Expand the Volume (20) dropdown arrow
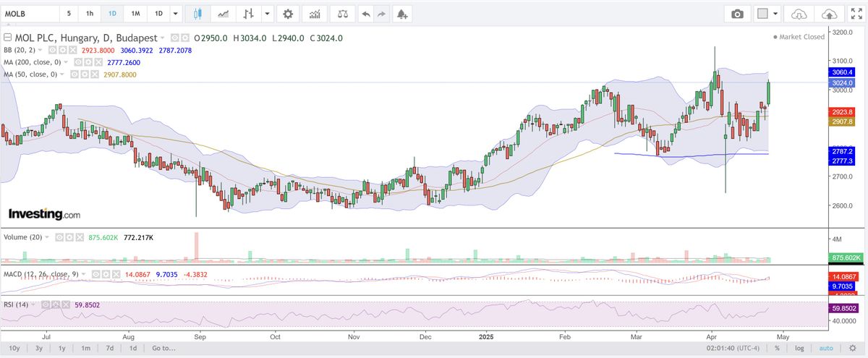The height and width of the screenshot is (358, 868). pos(47,237)
